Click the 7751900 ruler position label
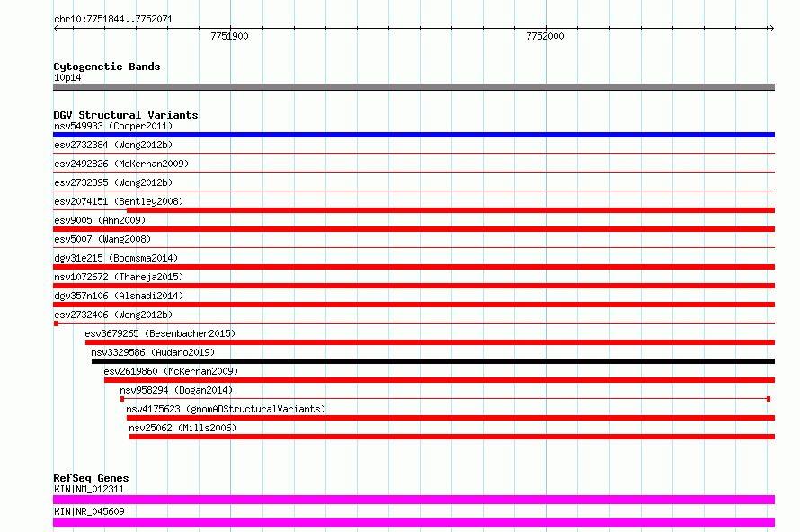 (229, 36)
